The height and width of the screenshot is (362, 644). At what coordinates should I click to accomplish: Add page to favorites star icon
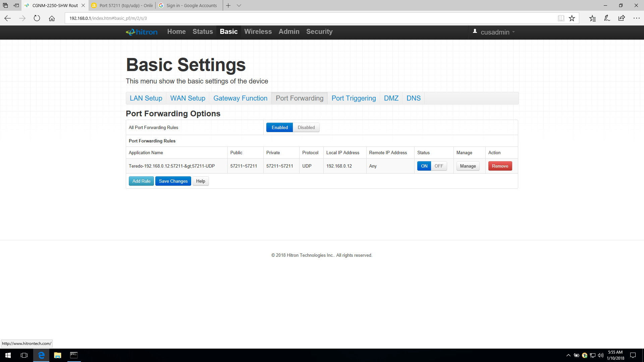point(572,18)
